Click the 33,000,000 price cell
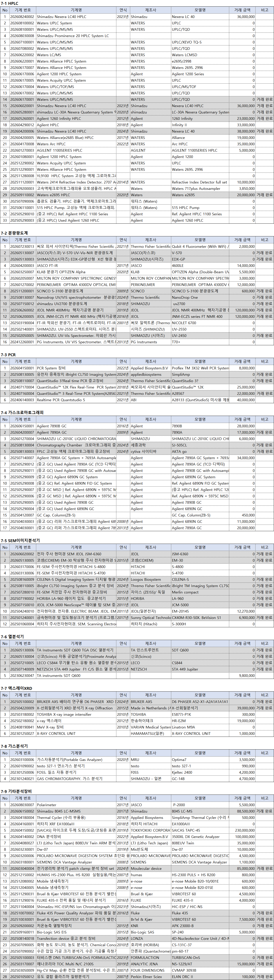The width and height of the screenshot is (274, 980). click(x=242, y=125)
